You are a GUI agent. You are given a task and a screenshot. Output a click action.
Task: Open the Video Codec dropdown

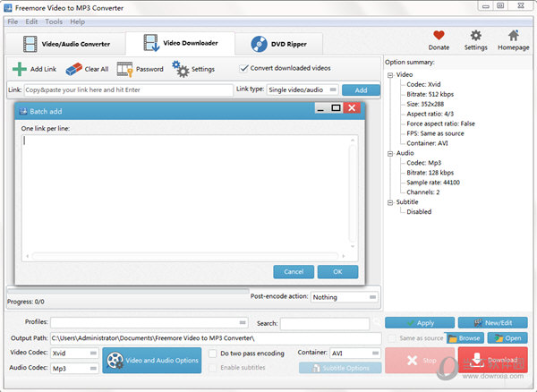click(74, 353)
